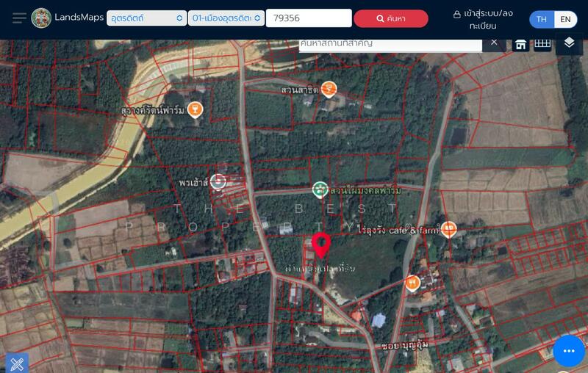Click the red ค้นหา search button

point(390,18)
